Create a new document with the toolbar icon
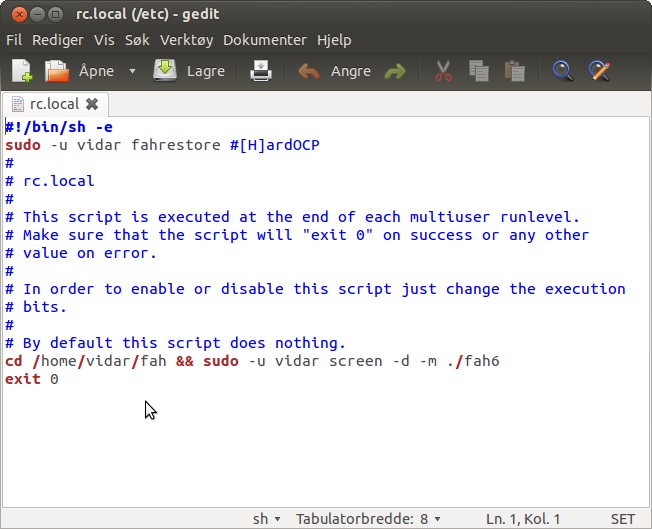Image resolution: width=652 pixels, height=529 pixels. (x=22, y=71)
